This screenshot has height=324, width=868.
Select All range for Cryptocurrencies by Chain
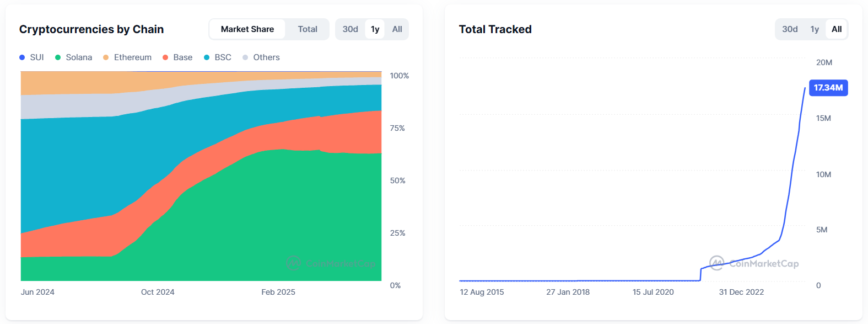pos(397,29)
